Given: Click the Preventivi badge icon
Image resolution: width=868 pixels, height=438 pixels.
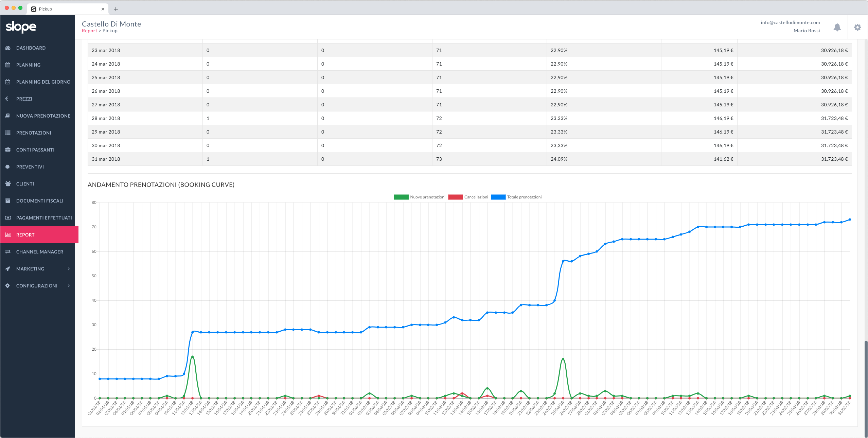Looking at the screenshot, I should (x=8, y=167).
